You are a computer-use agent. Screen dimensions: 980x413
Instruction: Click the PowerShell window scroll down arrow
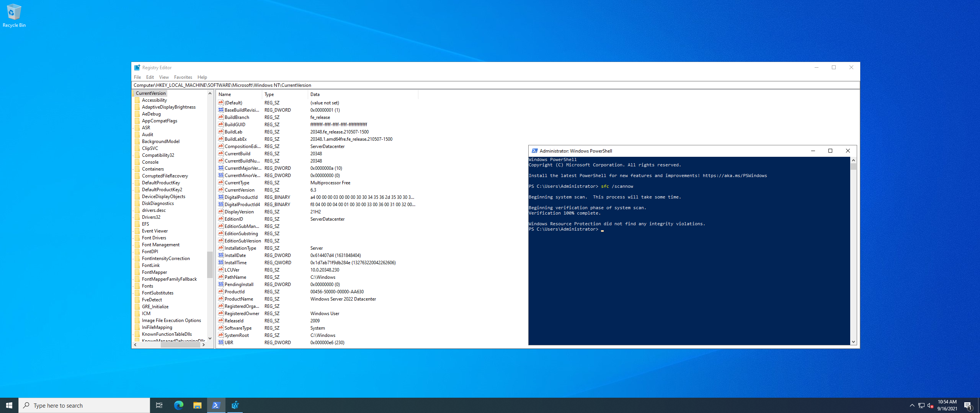(x=853, y=342)
